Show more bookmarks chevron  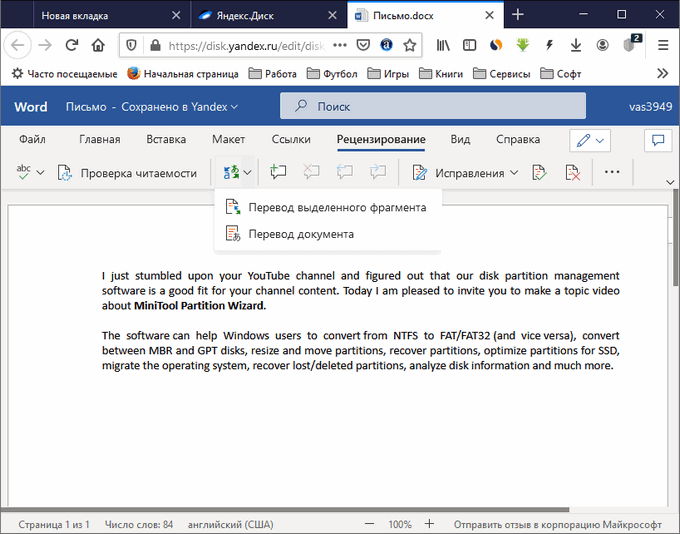point(662,73)
